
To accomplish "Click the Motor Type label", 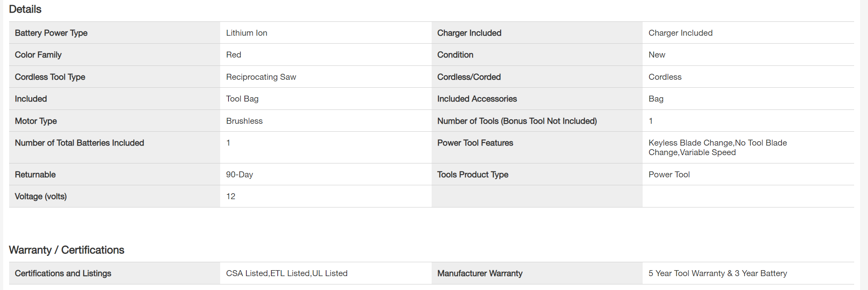I will [36, 121].
